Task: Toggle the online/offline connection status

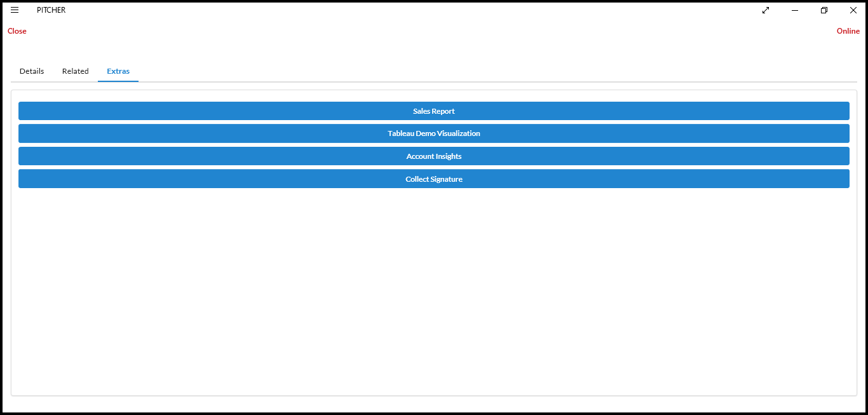Action: click(x=848, y=31)
